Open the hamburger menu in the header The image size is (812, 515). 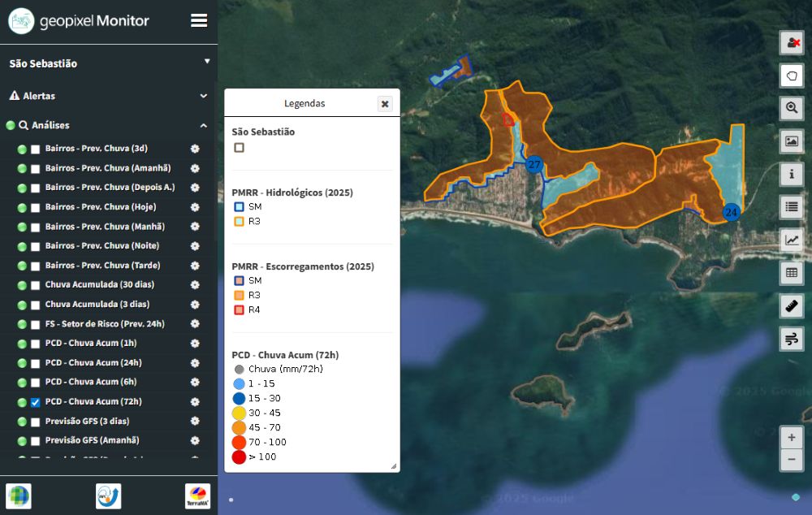(199, 21)
